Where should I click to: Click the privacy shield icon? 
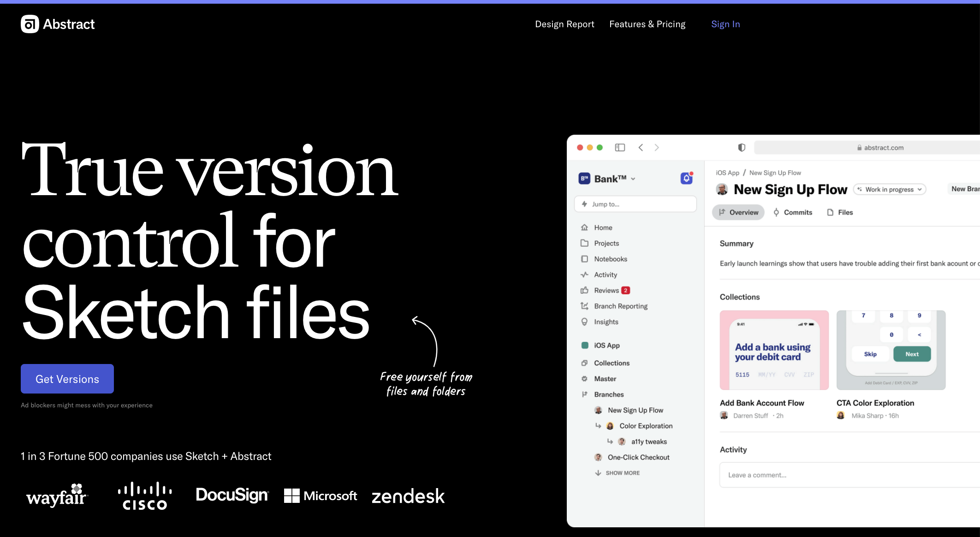742,148
